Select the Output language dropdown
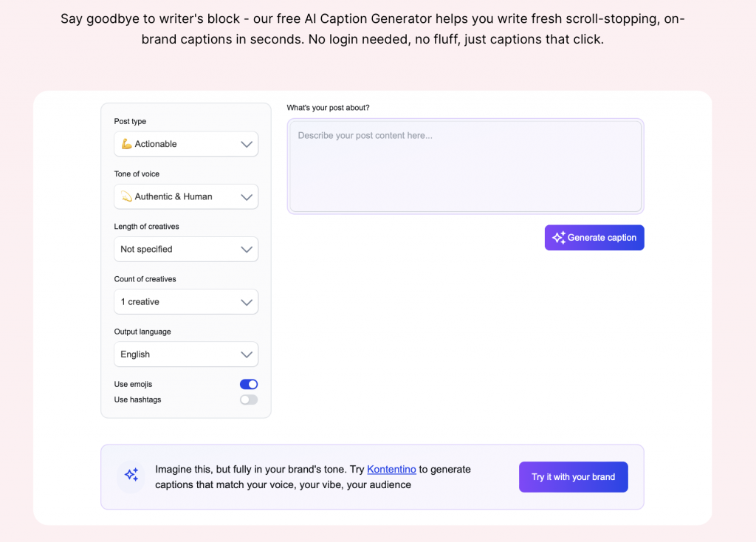The image size is (756, 542). 185,354
